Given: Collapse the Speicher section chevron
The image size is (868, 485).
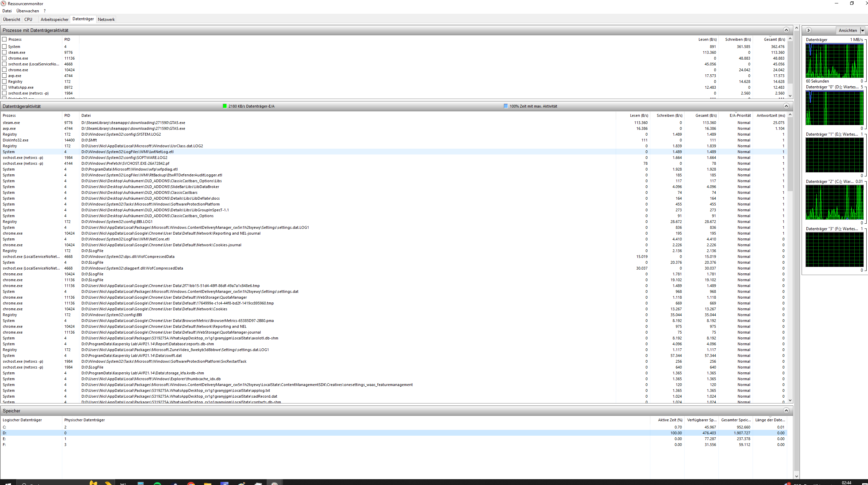Looking at the screenshot, I should point(786,410).
